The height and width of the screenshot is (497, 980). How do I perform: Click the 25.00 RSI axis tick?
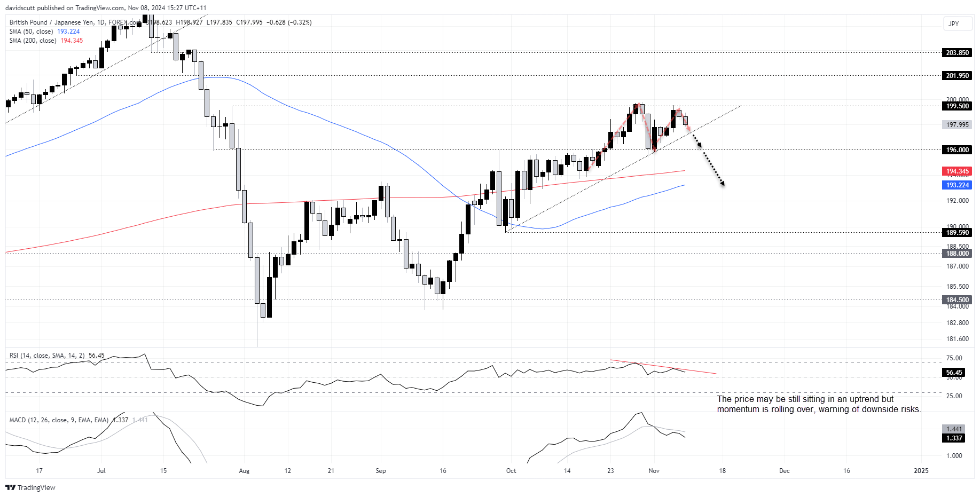coord(954,396)
